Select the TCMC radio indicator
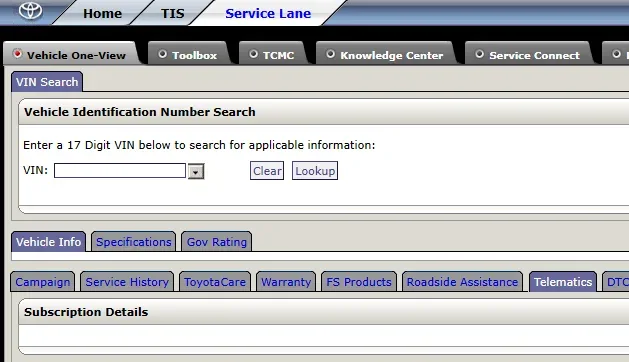Image resolution: width=629 pixels, height=362 pixels. [x=253, y=54]
